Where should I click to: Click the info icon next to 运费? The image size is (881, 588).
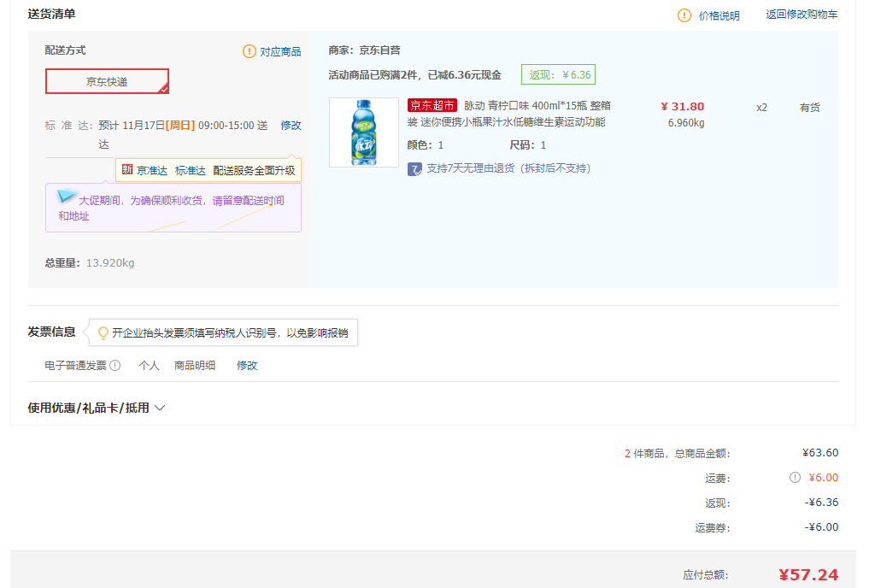point(795,477)
